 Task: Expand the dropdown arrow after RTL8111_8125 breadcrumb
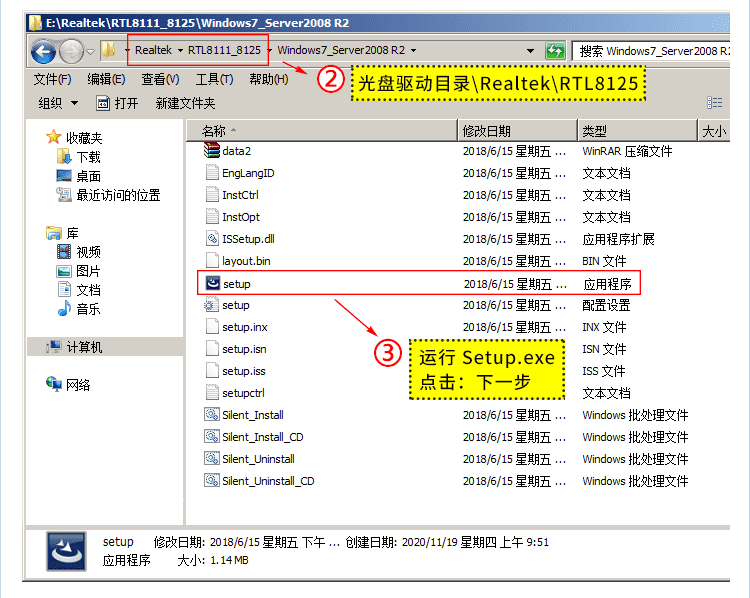(x=270, y=50)
